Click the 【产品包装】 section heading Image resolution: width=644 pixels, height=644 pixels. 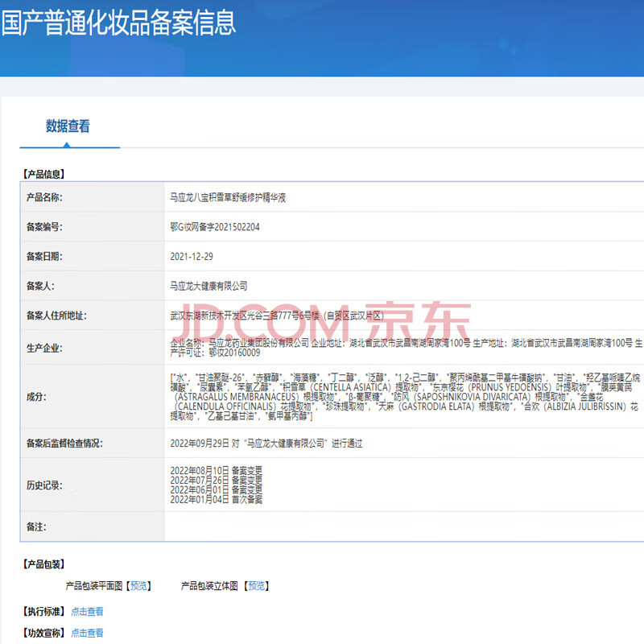tap(44, 564)
